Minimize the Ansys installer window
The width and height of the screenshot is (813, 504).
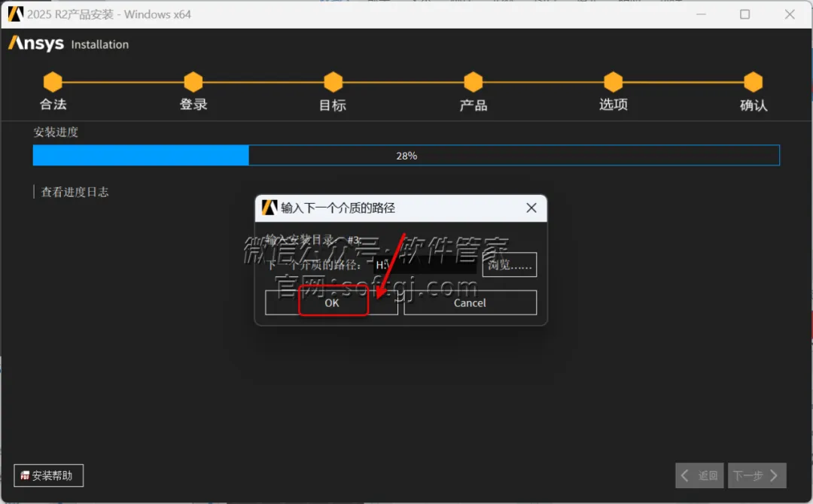point(701,14)
